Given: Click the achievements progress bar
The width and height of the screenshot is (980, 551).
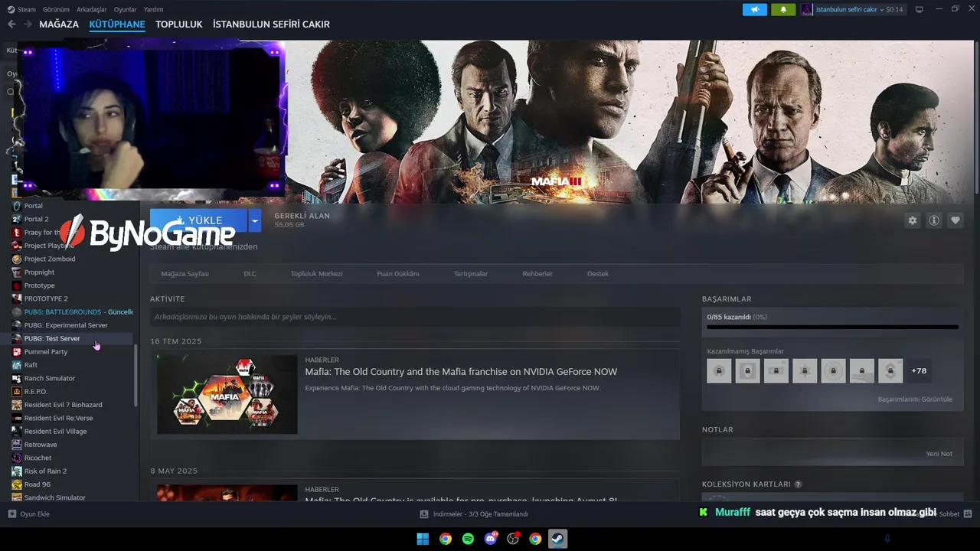Looking at the screenshot, I should (832, 327).
